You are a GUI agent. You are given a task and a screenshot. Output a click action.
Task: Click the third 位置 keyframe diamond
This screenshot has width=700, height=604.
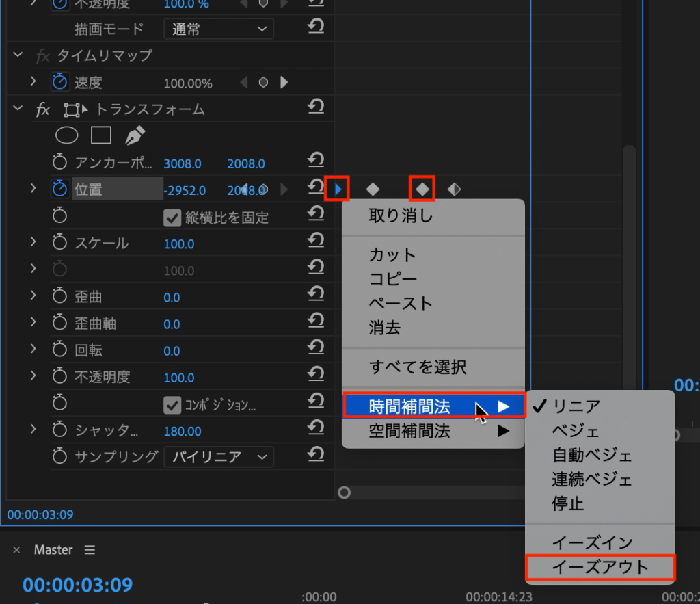[x=422, y=189]
